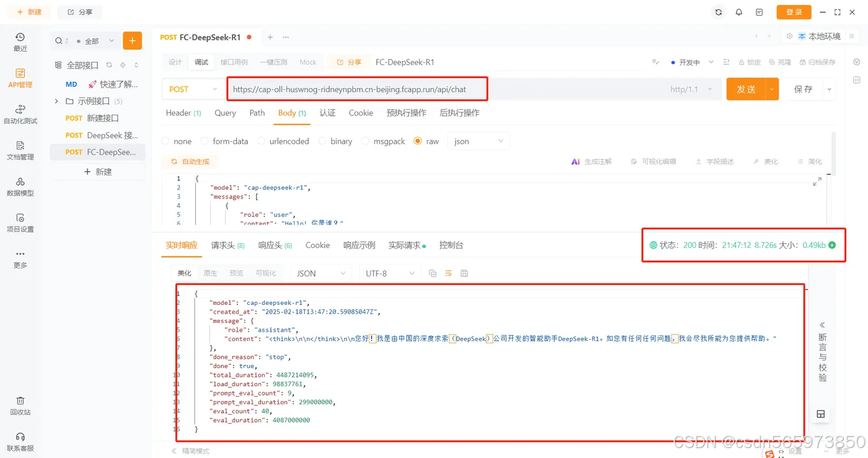This screenshot has height=458, width=868.
Task: Open the 开发中 status dropdown
Action: coord(693,62)
